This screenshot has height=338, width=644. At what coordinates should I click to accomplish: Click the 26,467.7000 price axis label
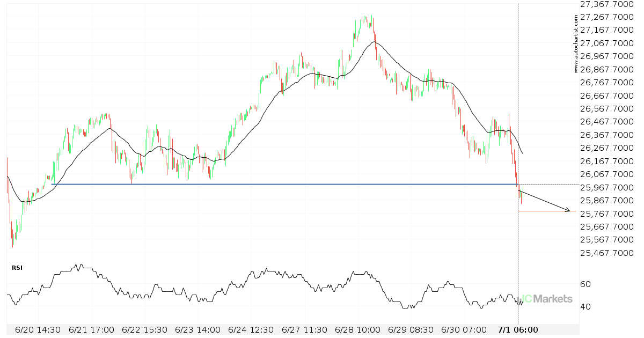(x=608, y=122)
